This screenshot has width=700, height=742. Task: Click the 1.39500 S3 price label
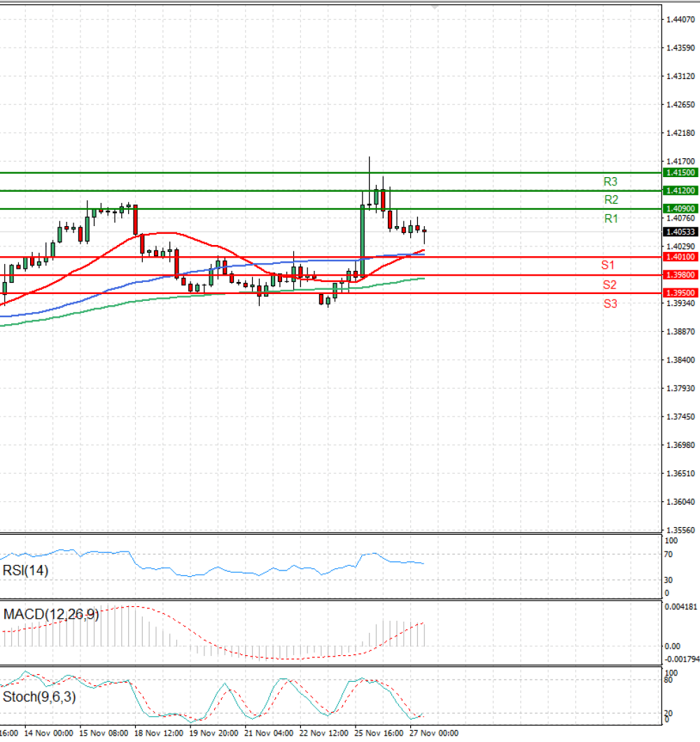coord(680,293)
